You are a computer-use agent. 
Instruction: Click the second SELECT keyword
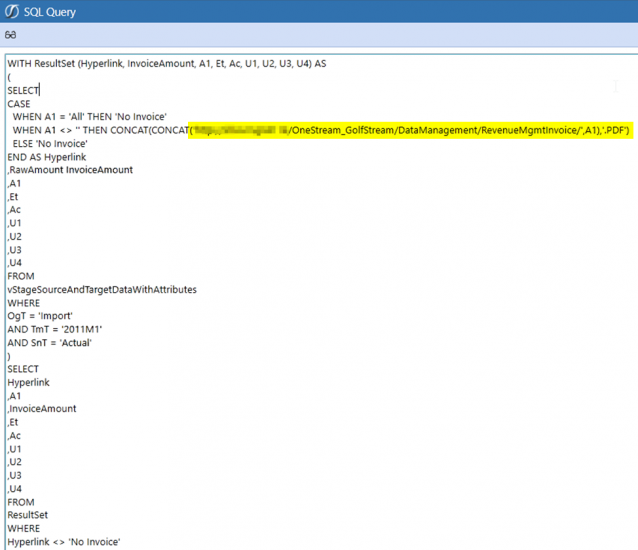pos(22,369)
